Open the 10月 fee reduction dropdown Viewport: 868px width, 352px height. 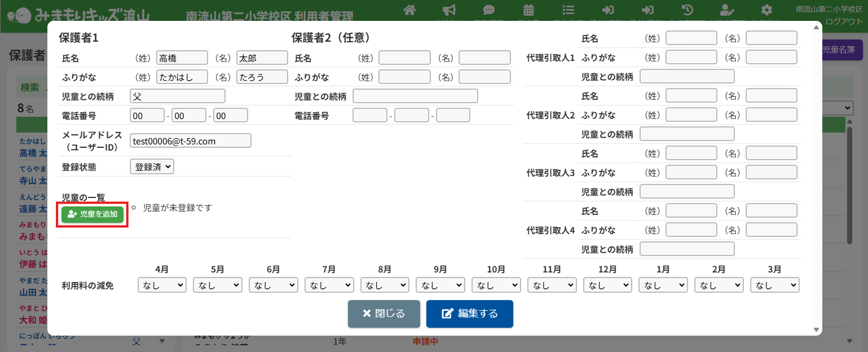click(x=496, y=285)
